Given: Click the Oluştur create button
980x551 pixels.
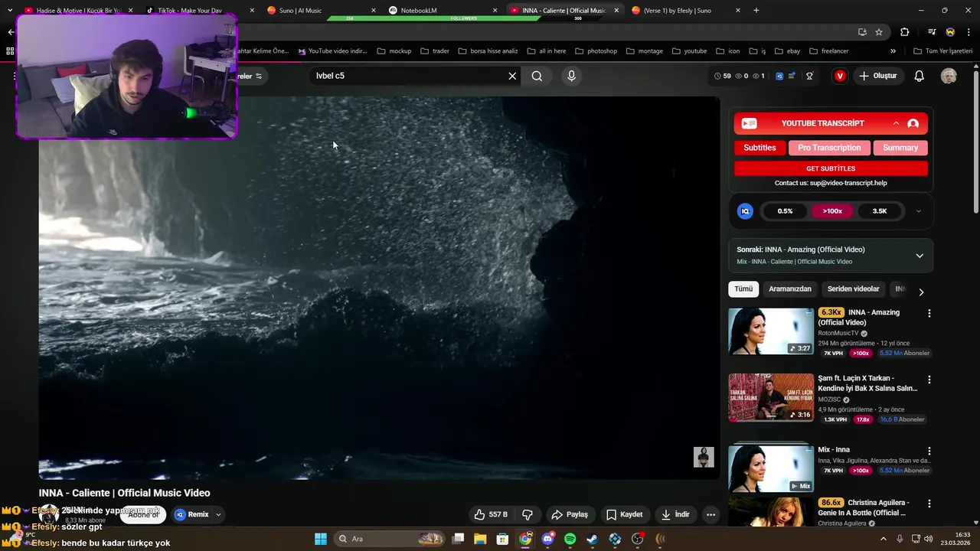Looking at the screenshot, I should (877, 76).
